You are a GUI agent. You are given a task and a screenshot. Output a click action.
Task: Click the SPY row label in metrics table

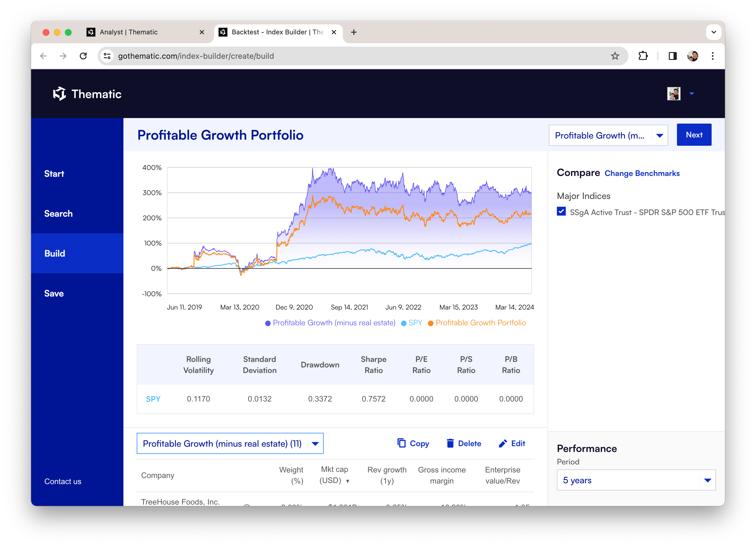point(153,399)
